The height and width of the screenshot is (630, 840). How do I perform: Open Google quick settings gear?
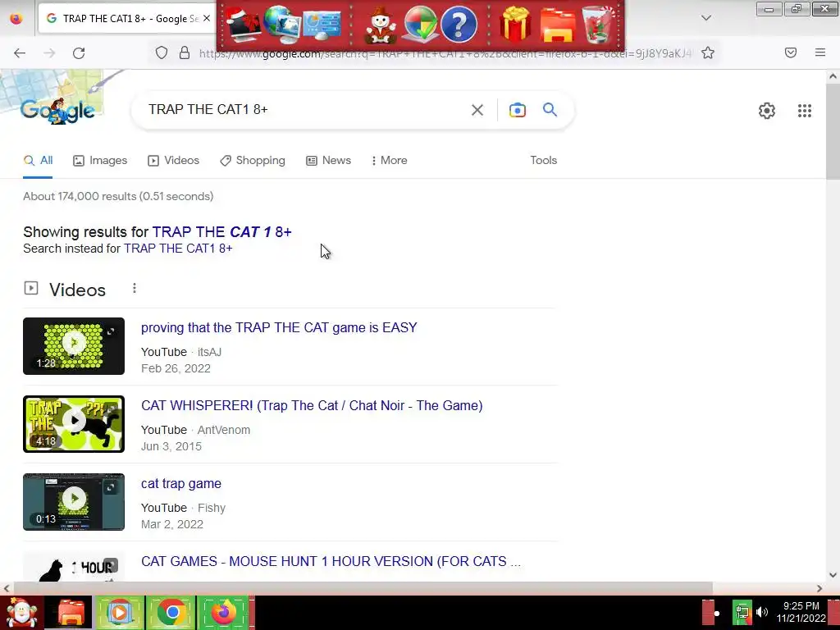[767, 111]
